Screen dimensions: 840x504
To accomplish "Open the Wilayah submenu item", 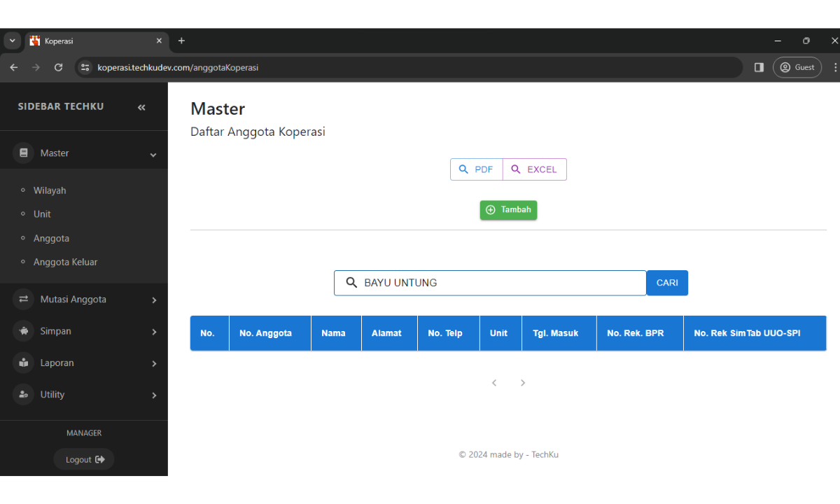I will coord(50,190).
